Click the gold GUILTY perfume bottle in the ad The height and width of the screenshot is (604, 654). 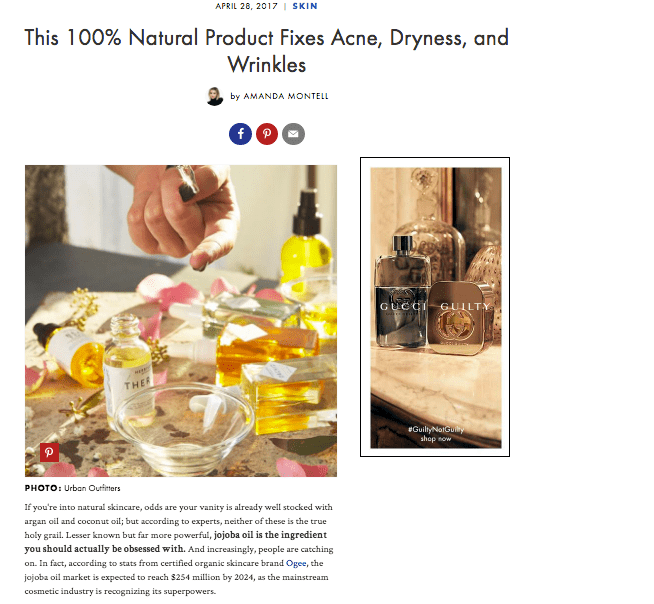[x=461, y=318]
